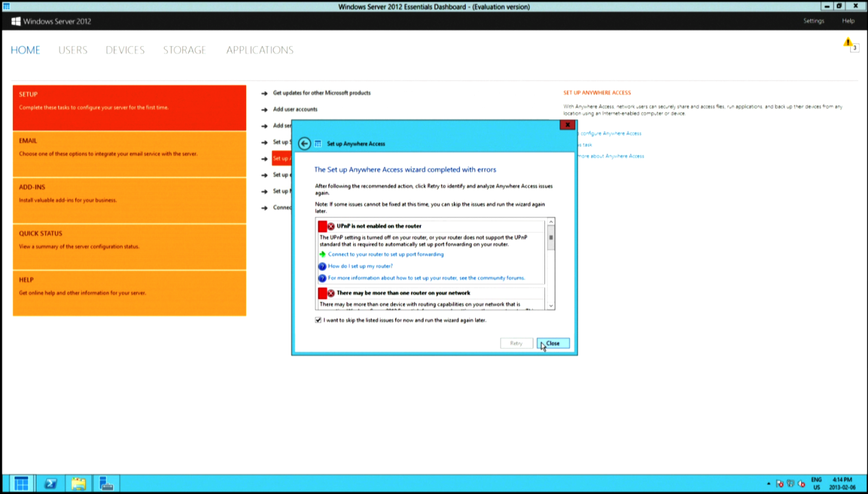868x494 pixels.
Task: Open Server Manager from the taskbar
Action: 106,484
